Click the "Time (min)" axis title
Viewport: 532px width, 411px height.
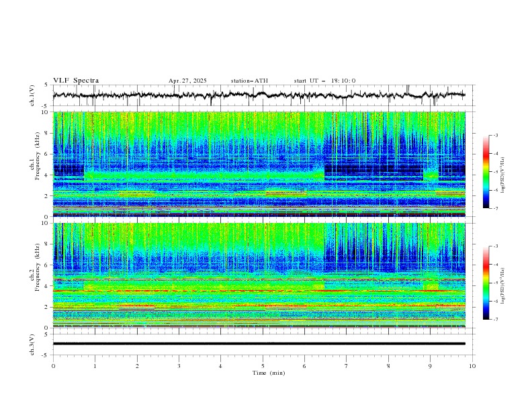[269, 373]
